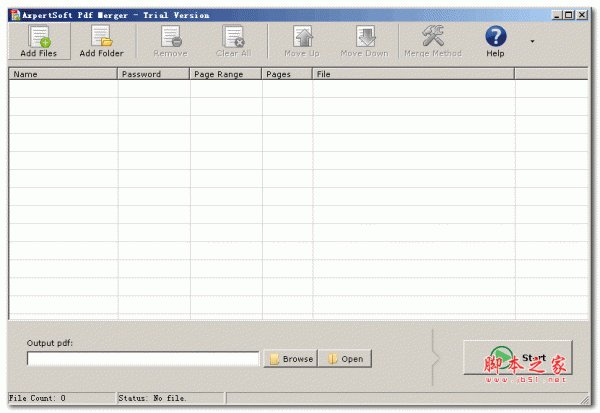Select the Remove toolbar icon

(x=171, y=41)
